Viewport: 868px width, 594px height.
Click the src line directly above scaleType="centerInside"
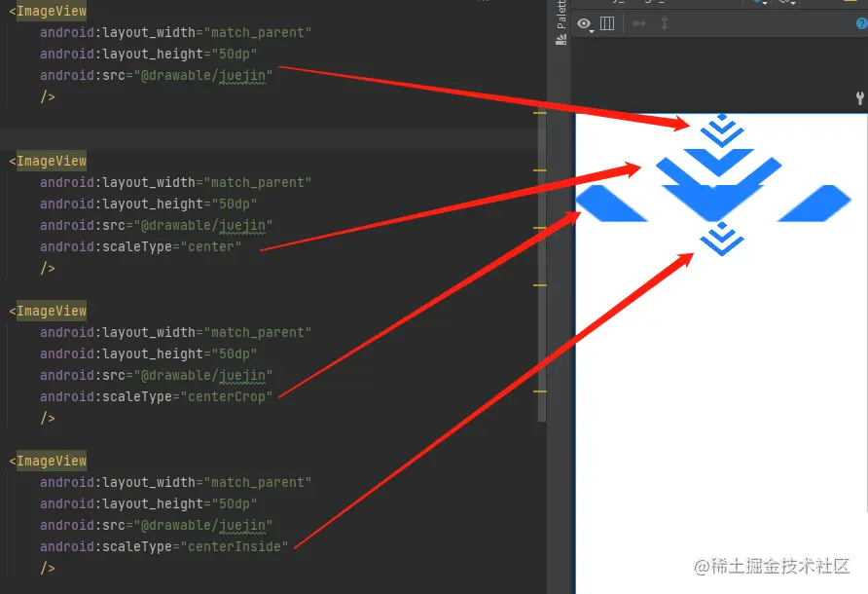pyautogui.click(x=156, y=525)
